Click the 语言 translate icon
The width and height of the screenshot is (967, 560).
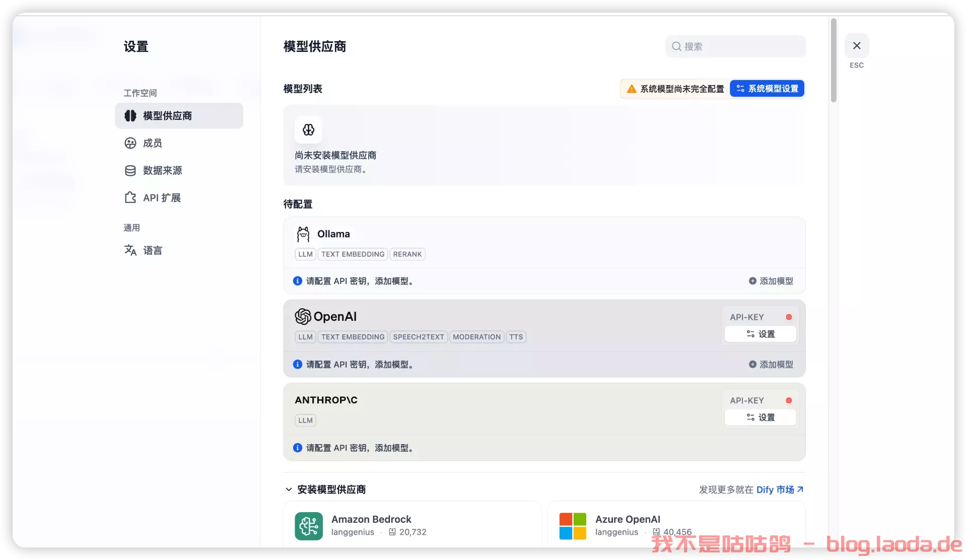(130, 250)
